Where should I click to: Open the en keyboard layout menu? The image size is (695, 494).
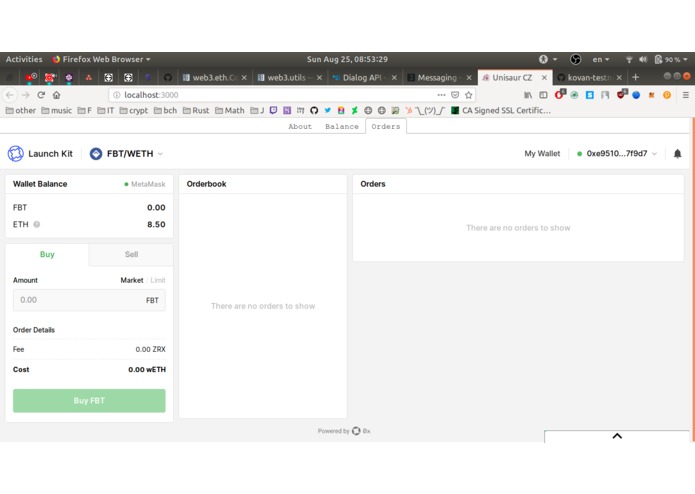pyautogui.click(x=601, y=59)
